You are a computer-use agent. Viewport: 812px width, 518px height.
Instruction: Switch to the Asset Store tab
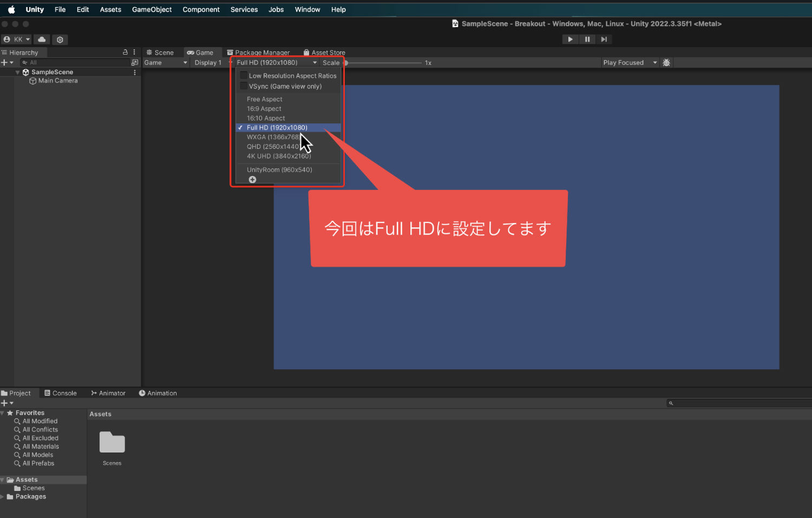[x=324, y=53]
